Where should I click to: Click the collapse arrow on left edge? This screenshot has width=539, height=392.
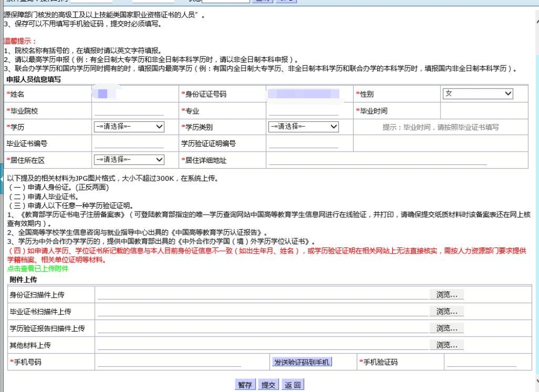point(2,179)
